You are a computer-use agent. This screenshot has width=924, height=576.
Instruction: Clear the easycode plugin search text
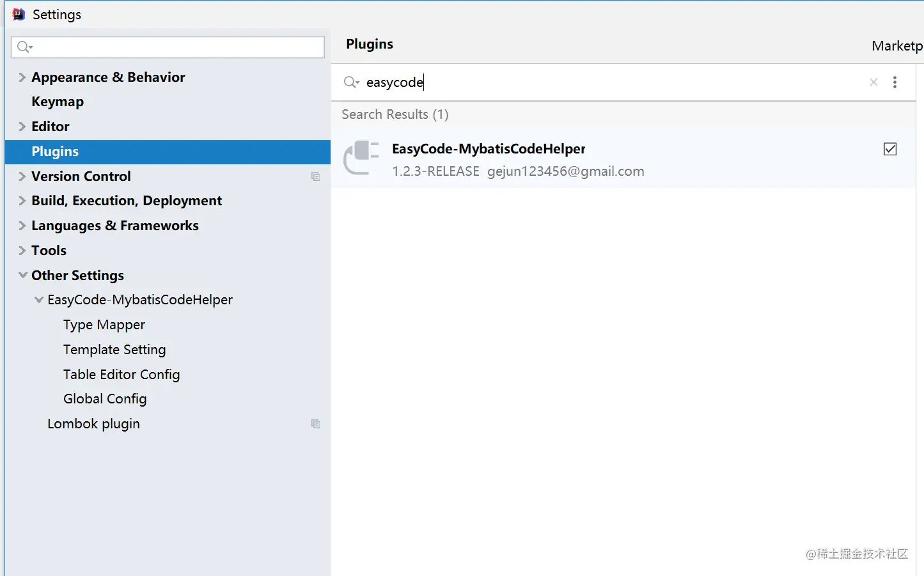click(x=873, y=82)
